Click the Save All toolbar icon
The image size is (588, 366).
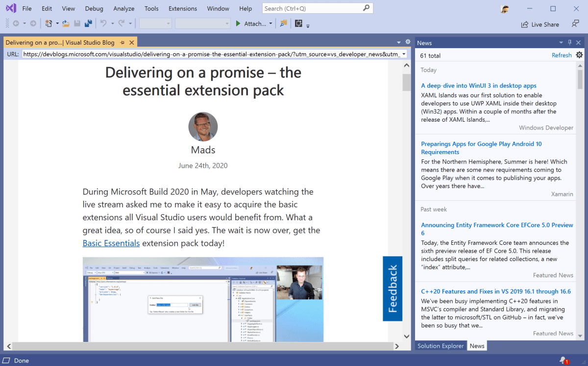point(88,24)
